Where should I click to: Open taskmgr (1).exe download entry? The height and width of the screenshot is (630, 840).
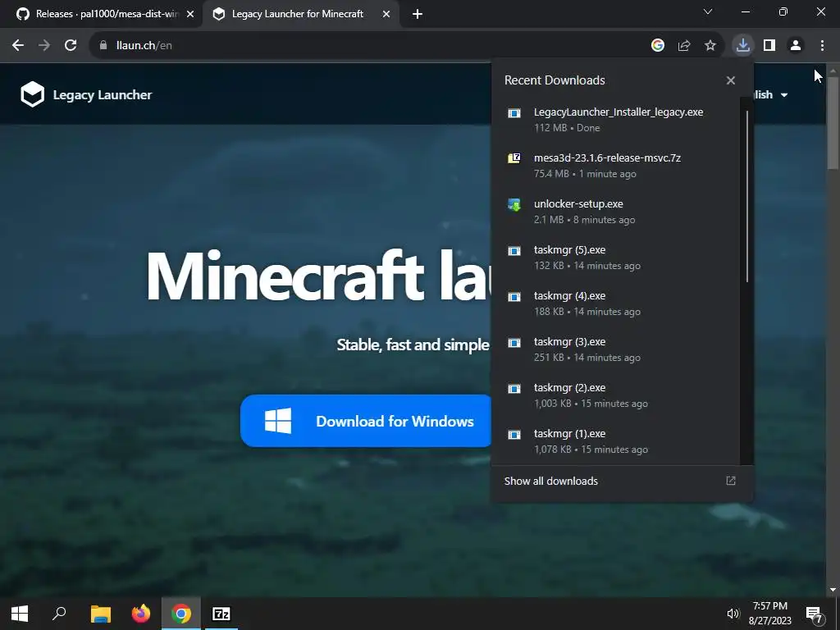[x=616, y=442]
